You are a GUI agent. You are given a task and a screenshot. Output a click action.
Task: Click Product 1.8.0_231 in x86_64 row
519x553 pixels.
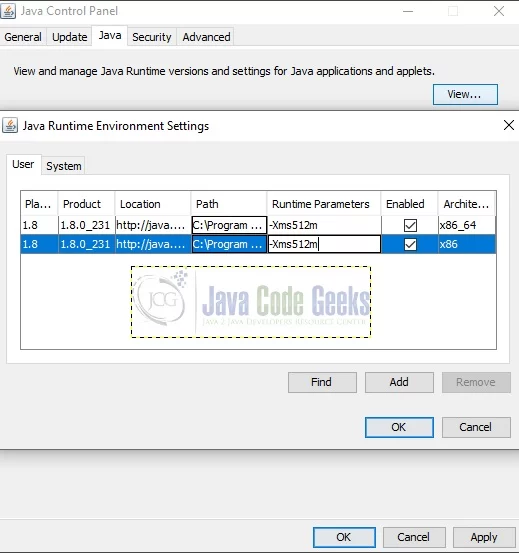coord(86,225)
